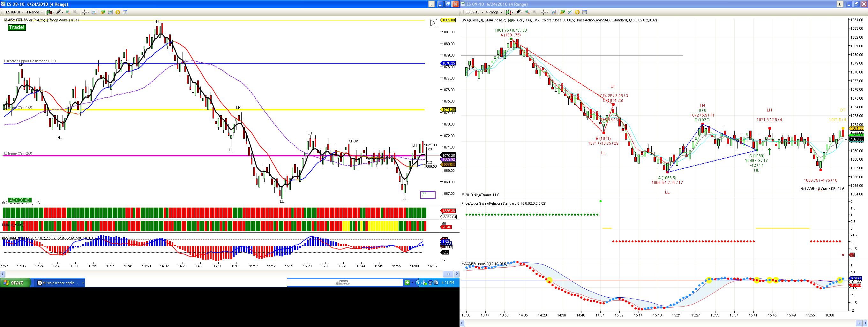Open the strategies chart icon in left chart
The width and height of the screenshot is (868, 327).
coord(110,12)
